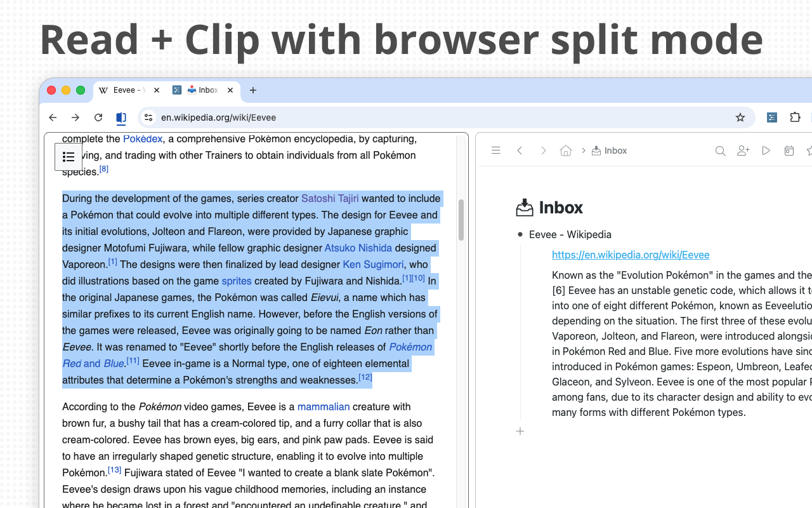Open the clipper extension icon in toolbar
The width and height of the screenshot is (812, 508).
tap(772, 117)
